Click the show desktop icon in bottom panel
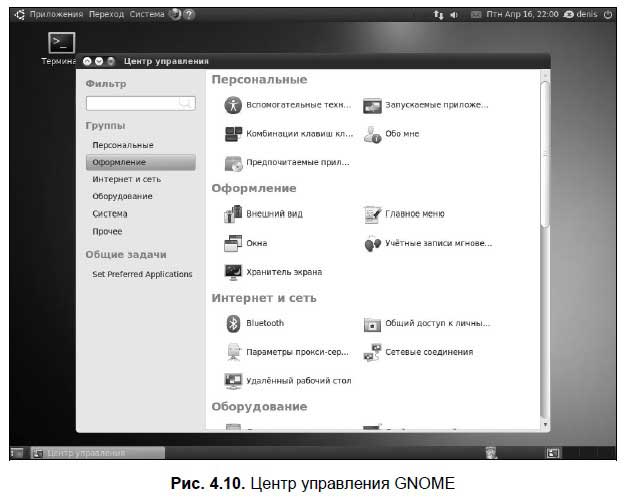 [x=17, y=453]
